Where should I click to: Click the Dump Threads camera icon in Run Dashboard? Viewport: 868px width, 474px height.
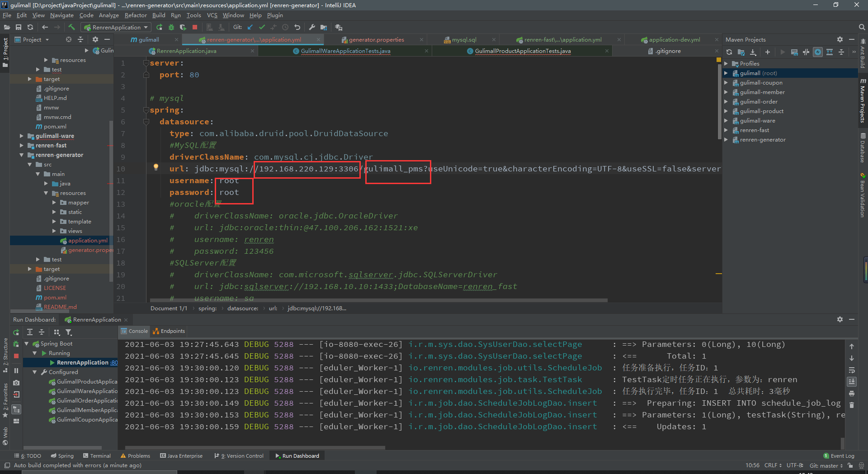pyautogui.click(x=16, y=383)
